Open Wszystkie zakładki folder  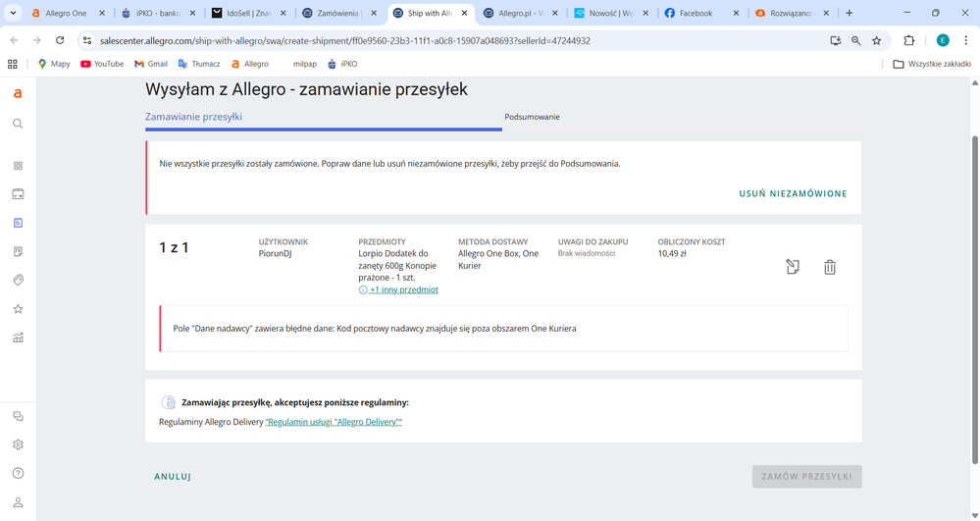tap(932, 64)
